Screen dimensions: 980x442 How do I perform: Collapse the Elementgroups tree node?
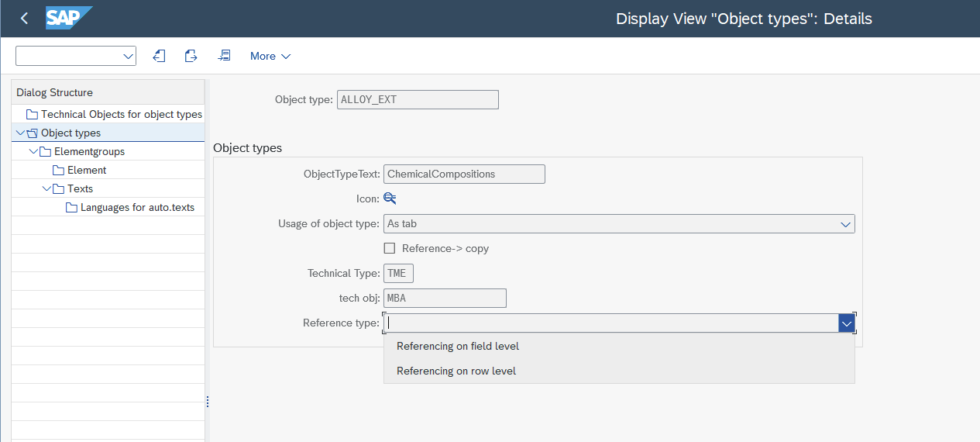tap(33, 151)
